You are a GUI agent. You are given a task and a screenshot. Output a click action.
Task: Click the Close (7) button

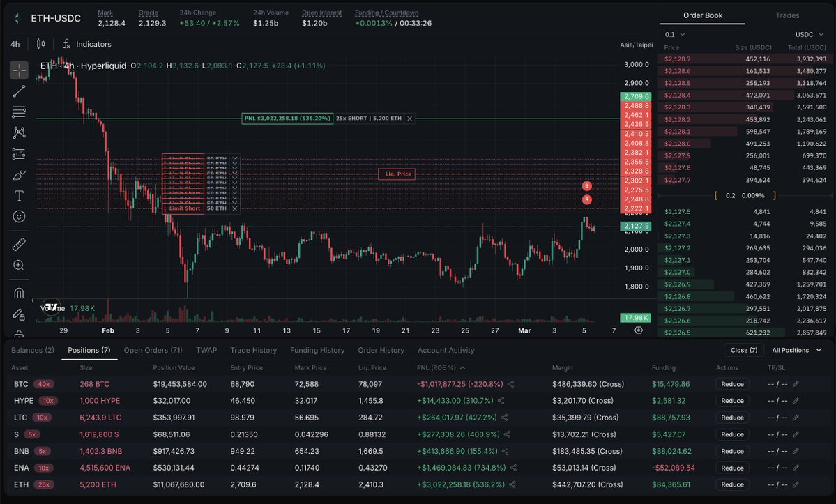coord(743,350)
